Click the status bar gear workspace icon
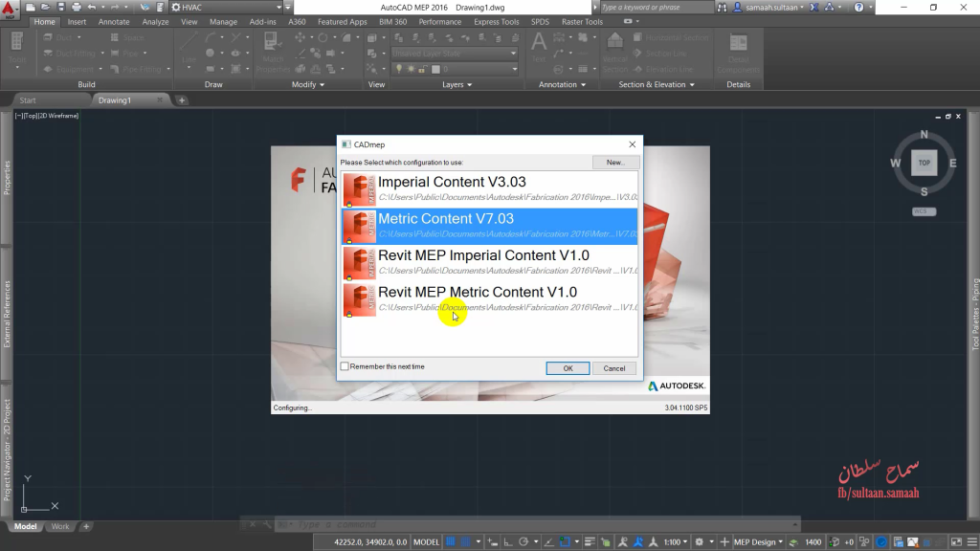 click(700, 541)
